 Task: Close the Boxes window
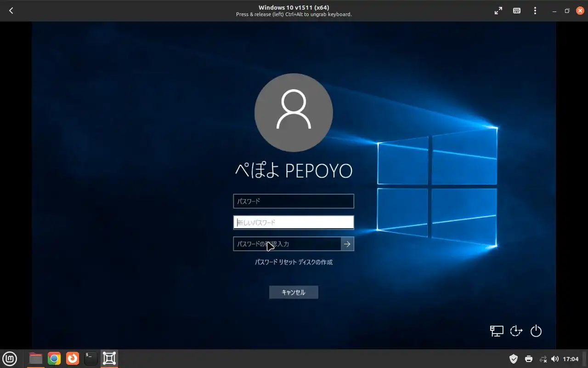pos(580,11)
